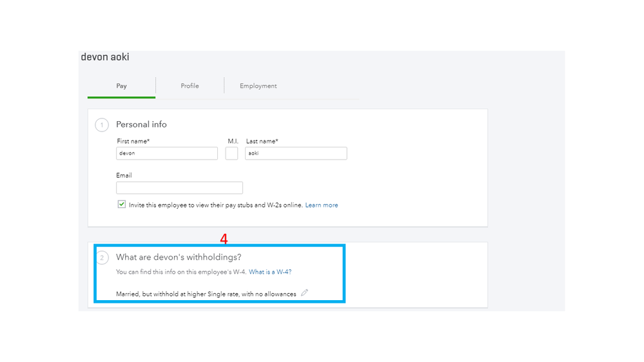Open the Learn more link
This screenshot has width=644, height=362.
click(x=322, y=205)
